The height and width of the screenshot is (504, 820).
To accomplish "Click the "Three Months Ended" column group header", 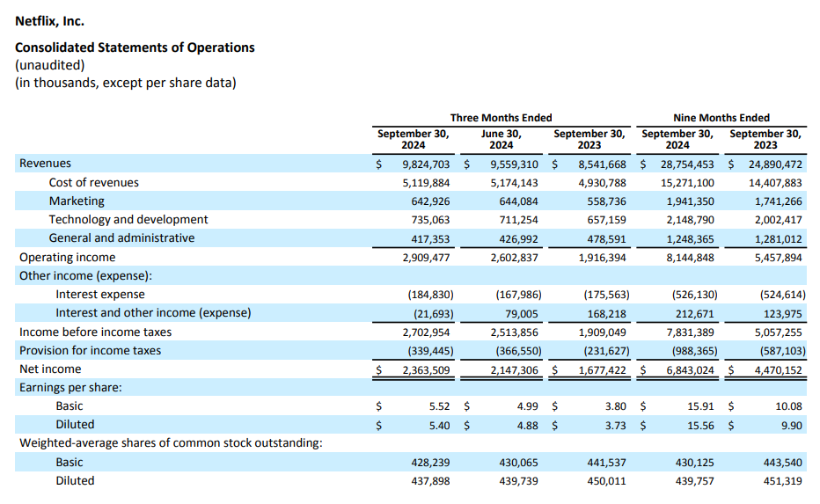I will point(501,118).
